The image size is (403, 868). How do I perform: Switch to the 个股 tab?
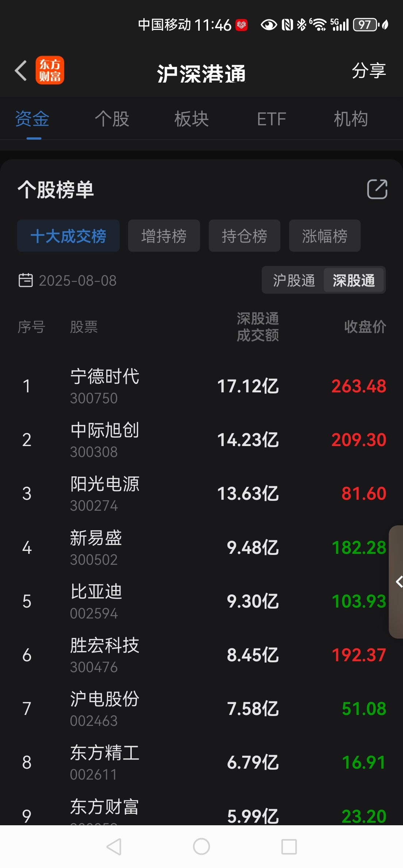pyautogui.click(x=112, y=119)
